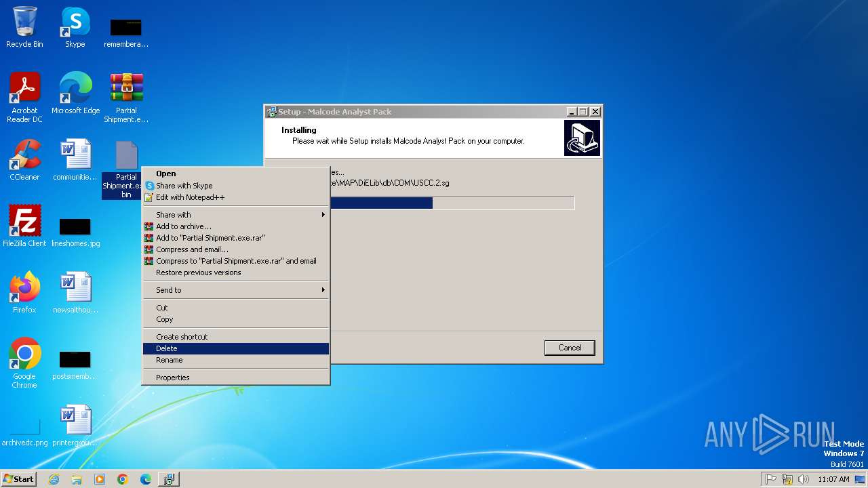Open postsmemb desktop file
The height and width of the screenshot is (488, 868).
click(x=75, y=364)
